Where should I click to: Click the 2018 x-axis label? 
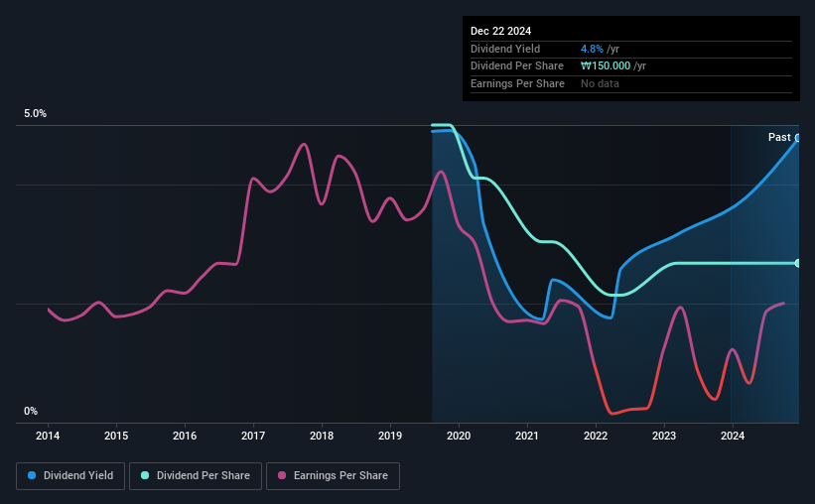(322, 436)
